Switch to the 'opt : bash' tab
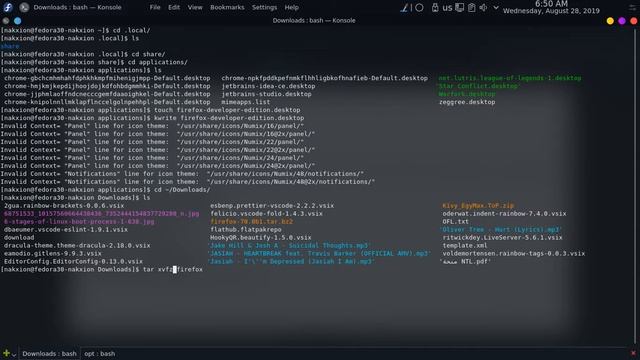This screenshot has width=640, height=360. tap(100, 353)
